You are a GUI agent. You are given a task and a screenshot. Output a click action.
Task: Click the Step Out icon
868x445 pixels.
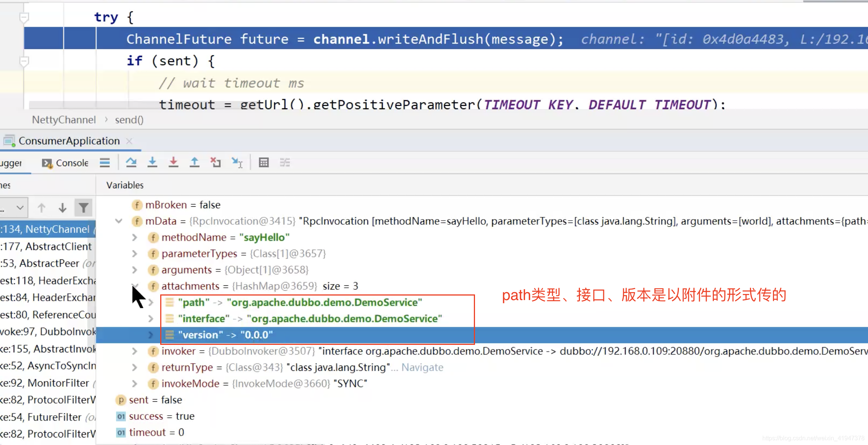(194, 162)
